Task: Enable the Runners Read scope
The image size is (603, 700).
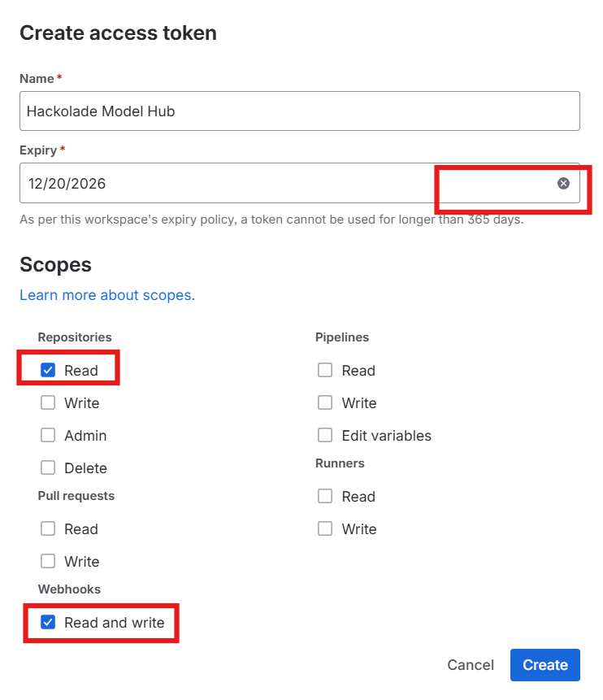Action: pos(325,496)
